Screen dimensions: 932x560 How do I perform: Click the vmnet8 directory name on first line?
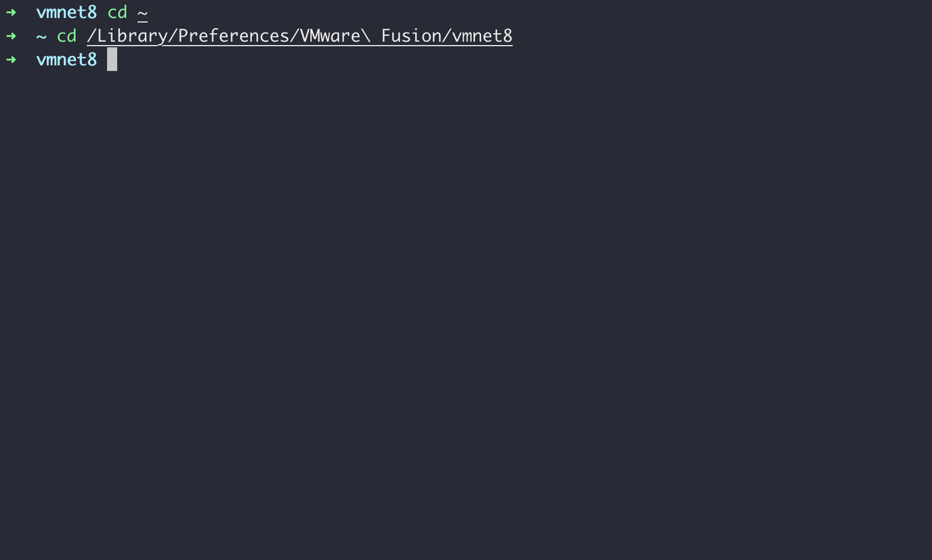[66, 12]
